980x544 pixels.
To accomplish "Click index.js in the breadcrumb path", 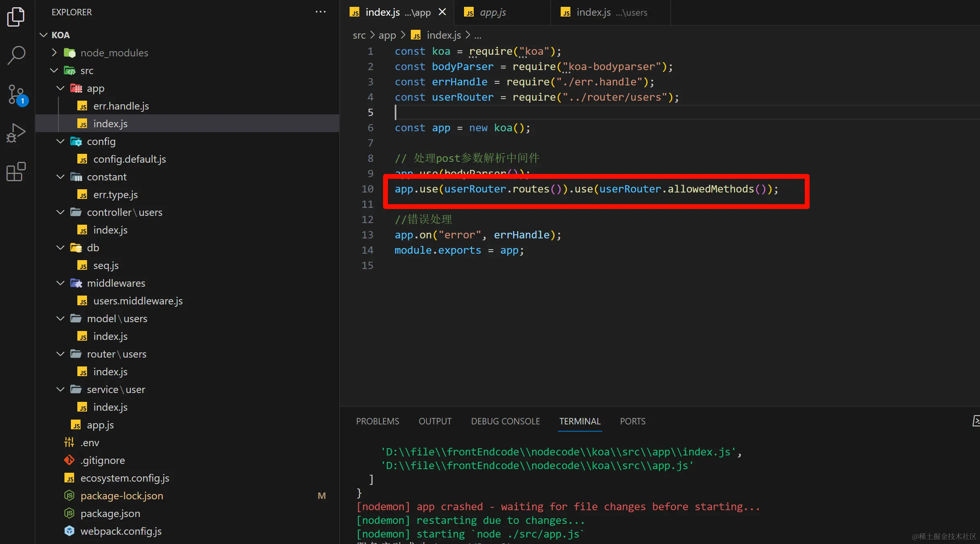I will pyautogui.click(x=443, y=35).
